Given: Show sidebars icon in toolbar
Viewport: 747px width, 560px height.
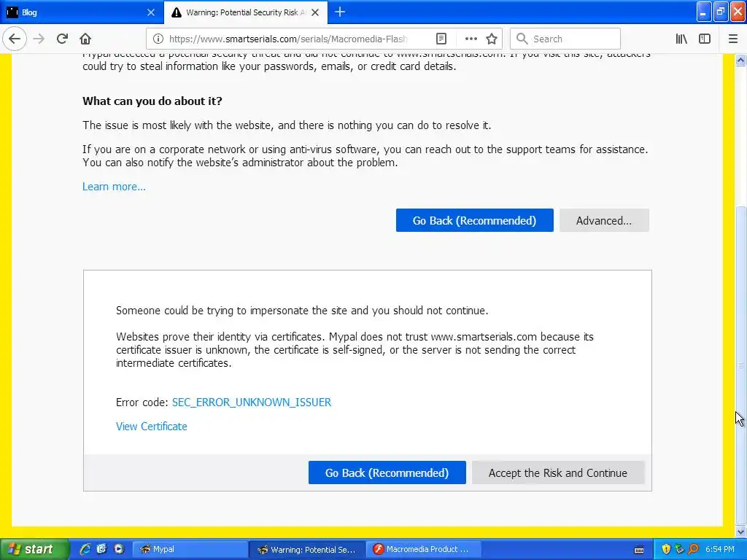Looking at the screenshot, I should pyautogui.click(x=705, y=39).
